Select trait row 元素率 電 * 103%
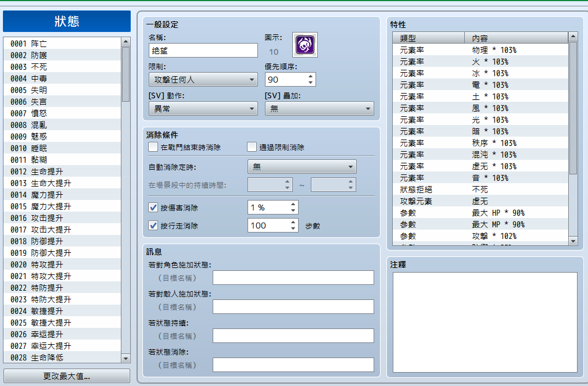 (x=481, y=85)
